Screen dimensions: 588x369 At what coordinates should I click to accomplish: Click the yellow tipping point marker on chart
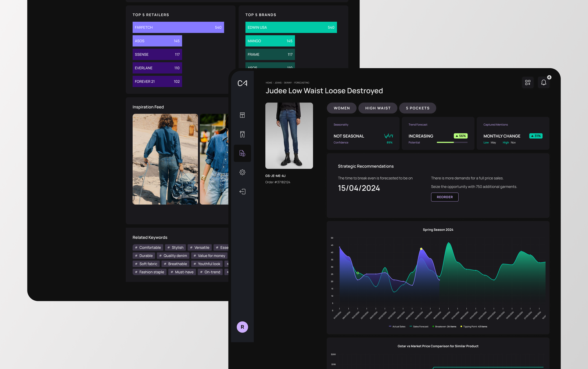pyautogui.click(x=421, y=249)
